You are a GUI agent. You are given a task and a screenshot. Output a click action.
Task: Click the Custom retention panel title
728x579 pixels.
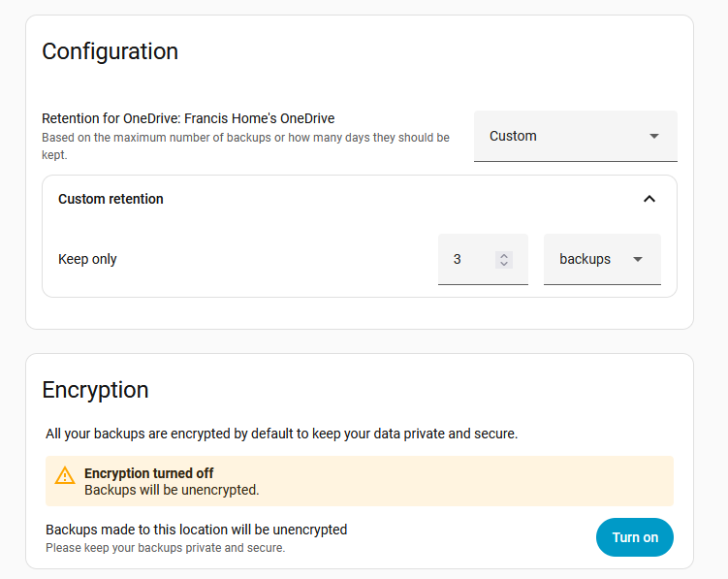111,199
